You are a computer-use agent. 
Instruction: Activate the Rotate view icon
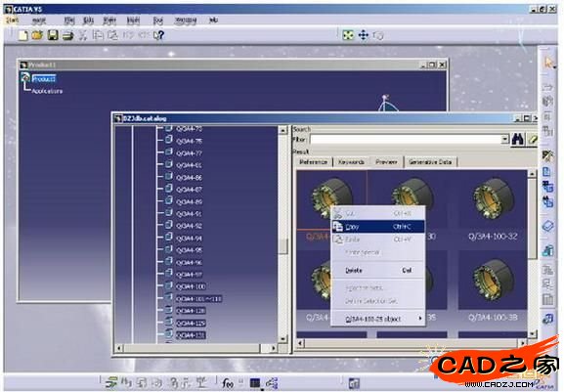click(378, 35)
